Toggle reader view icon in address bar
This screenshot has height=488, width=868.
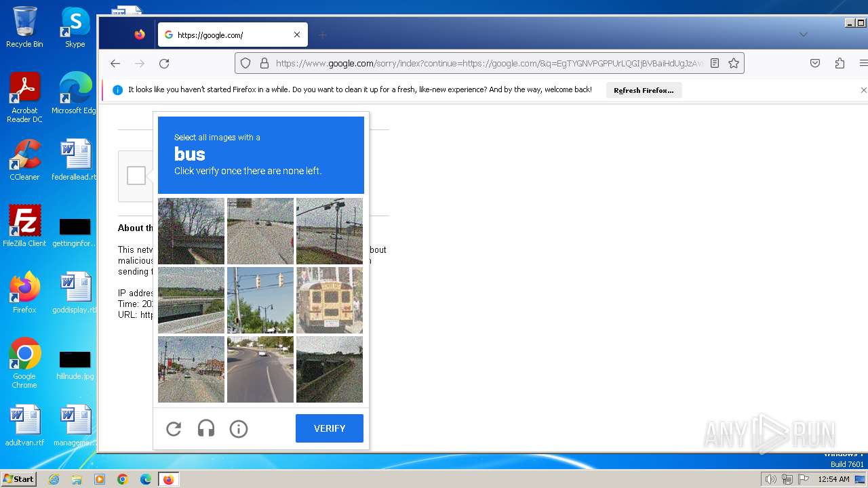click(715, 63)
